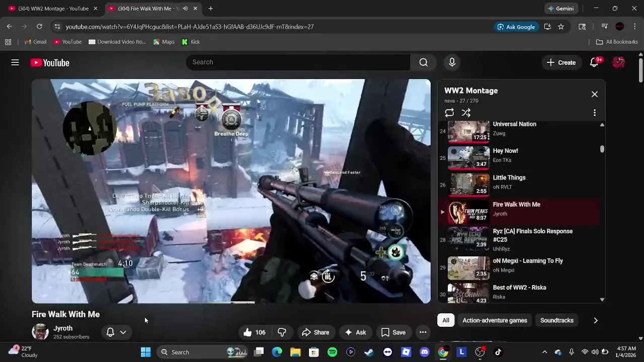Viewport: 644px width, 362px height.
Task: Select the Soundtracks chip
Action: tap(556, 320)
